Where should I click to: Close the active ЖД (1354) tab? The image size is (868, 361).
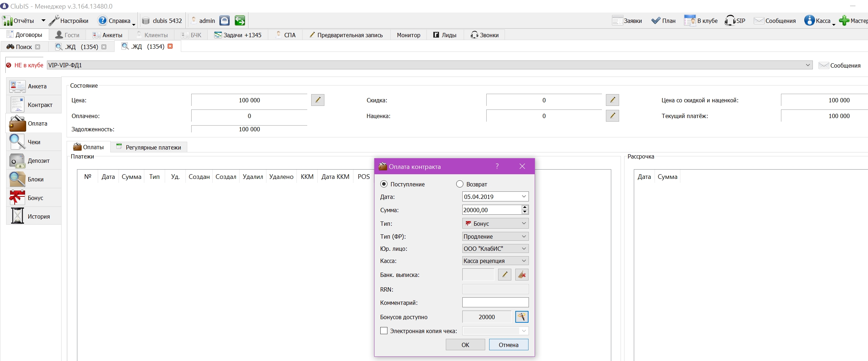coord(170,46)
